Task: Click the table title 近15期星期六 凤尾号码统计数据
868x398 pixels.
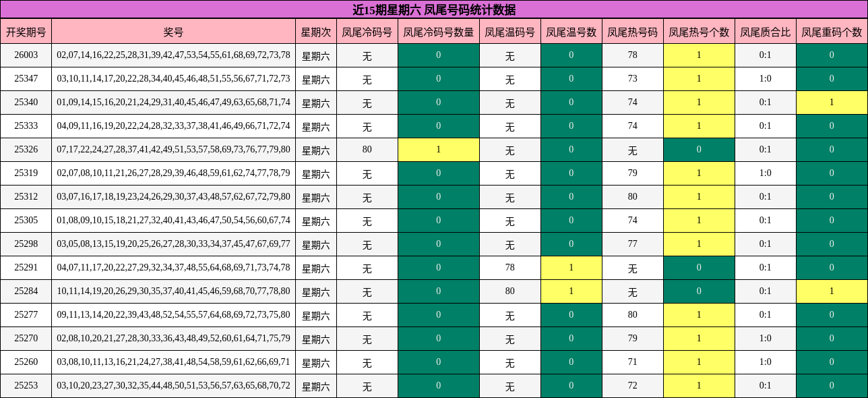Action: tap(434, 9)
